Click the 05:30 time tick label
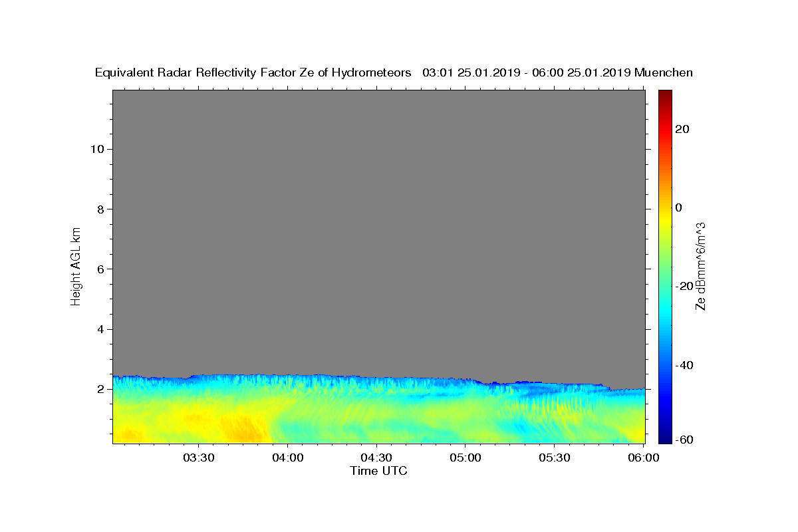The height and width of the screenshot is (532, 798). tap(555, 458)
